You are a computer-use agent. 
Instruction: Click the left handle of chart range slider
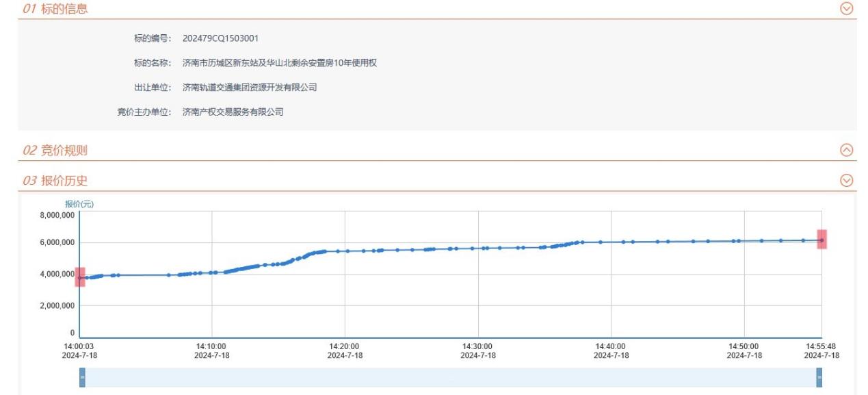point(82,377)
